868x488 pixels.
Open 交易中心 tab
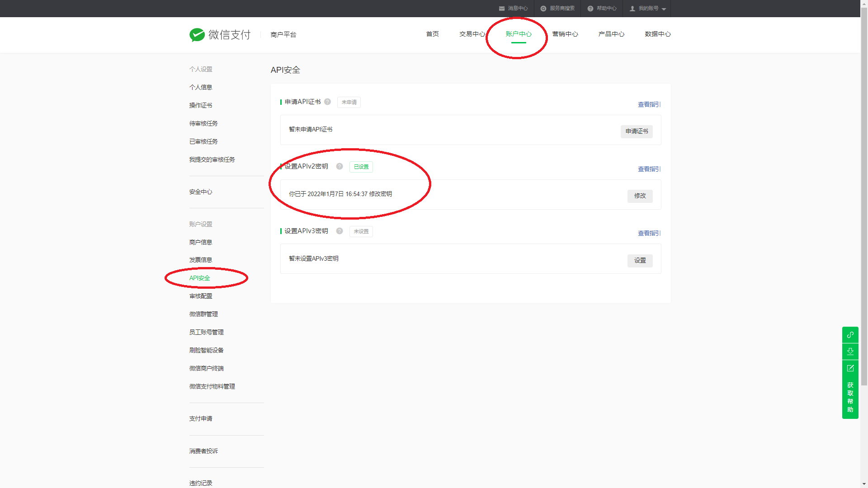(472, 34)
